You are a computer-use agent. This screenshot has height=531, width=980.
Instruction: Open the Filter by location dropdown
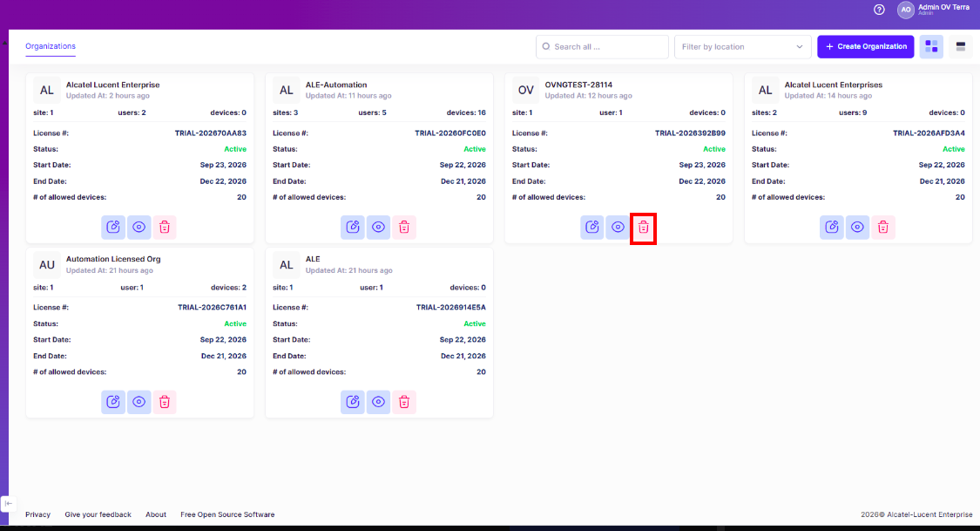(x=742, y=47)
